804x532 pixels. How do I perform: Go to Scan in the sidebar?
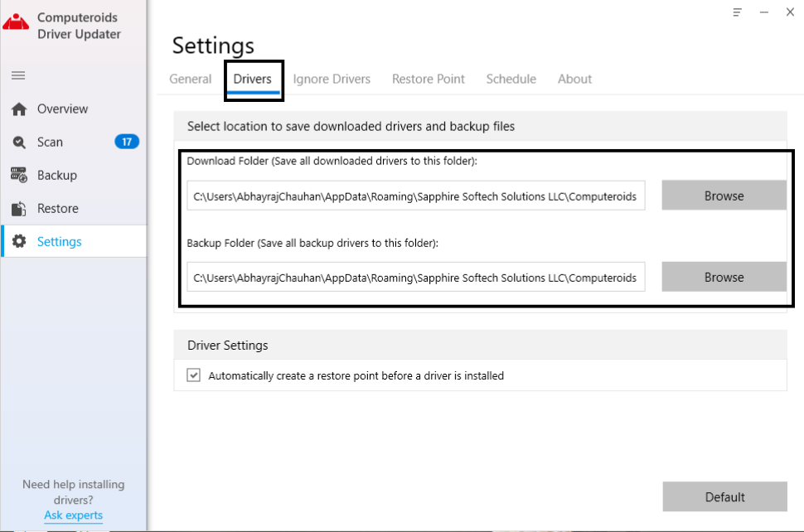pos(74,142)
